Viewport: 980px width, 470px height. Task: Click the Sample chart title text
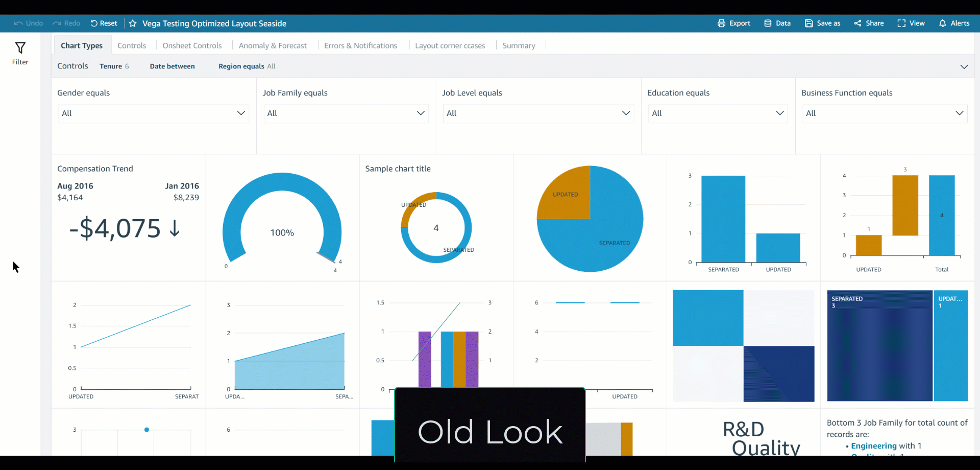click(398, 169)
